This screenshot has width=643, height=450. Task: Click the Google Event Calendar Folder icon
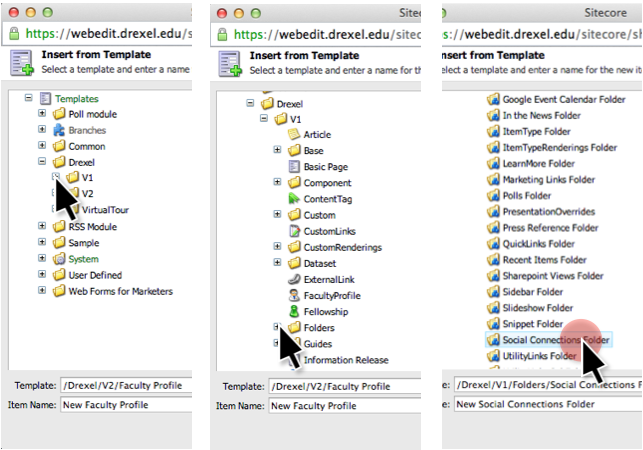(493, 99)
